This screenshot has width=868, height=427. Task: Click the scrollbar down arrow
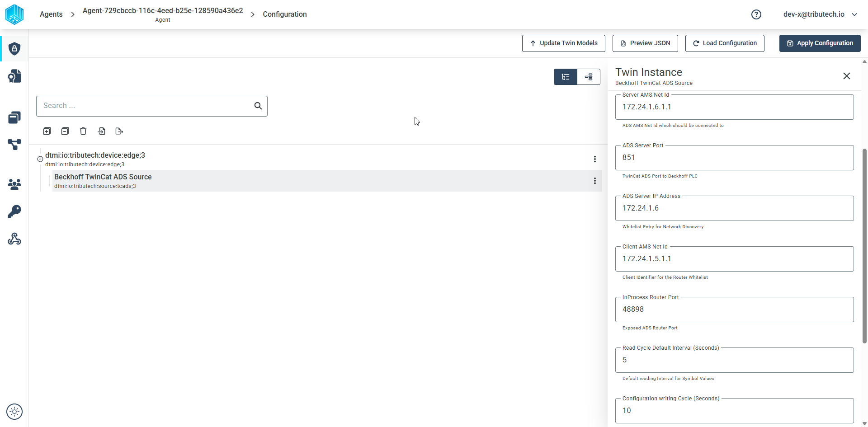point(864,423)
